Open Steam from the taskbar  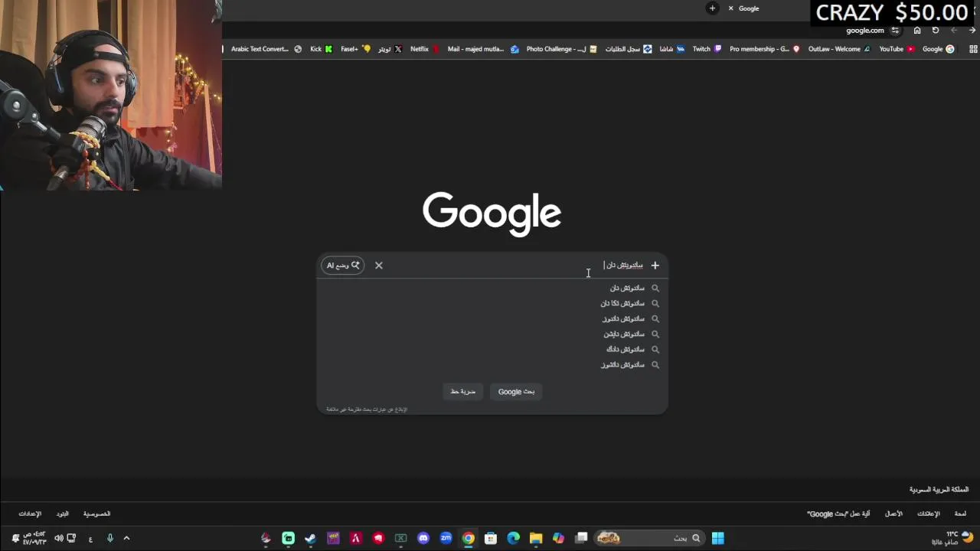(310, 538)
